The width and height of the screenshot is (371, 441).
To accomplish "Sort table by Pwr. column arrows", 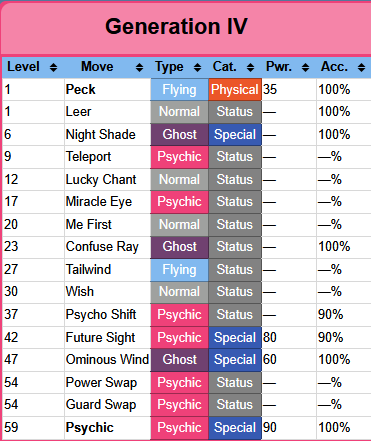I will click(305, 68).
